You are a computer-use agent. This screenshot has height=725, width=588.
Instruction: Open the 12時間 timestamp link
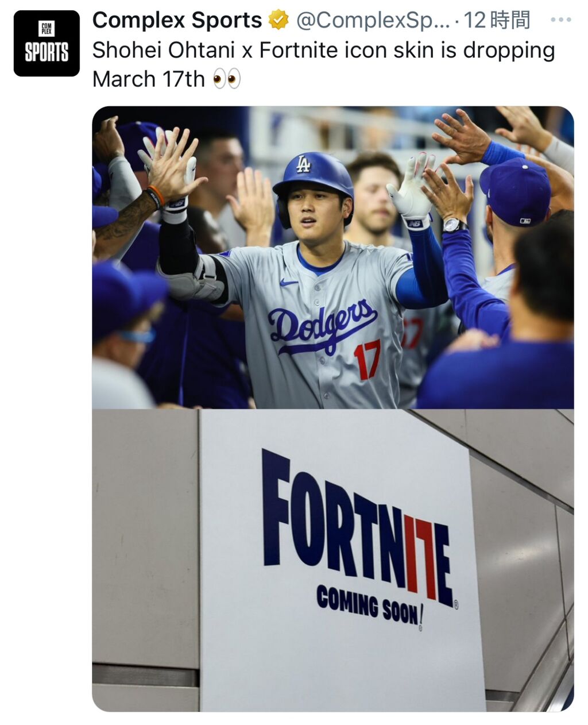[496, 21]
